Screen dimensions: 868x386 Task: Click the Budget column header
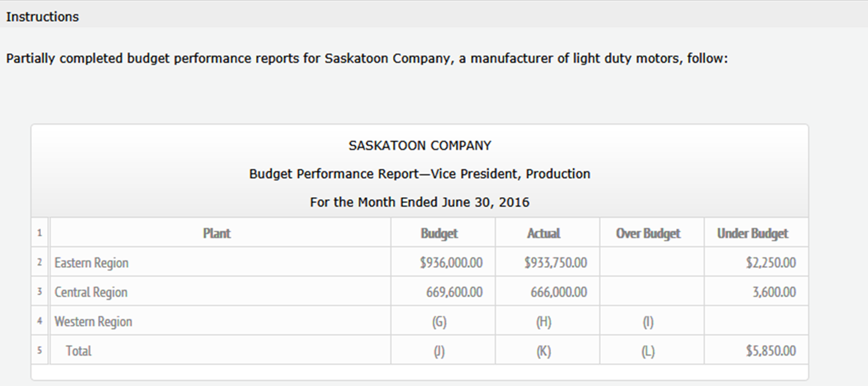click(x=439, y=233)
